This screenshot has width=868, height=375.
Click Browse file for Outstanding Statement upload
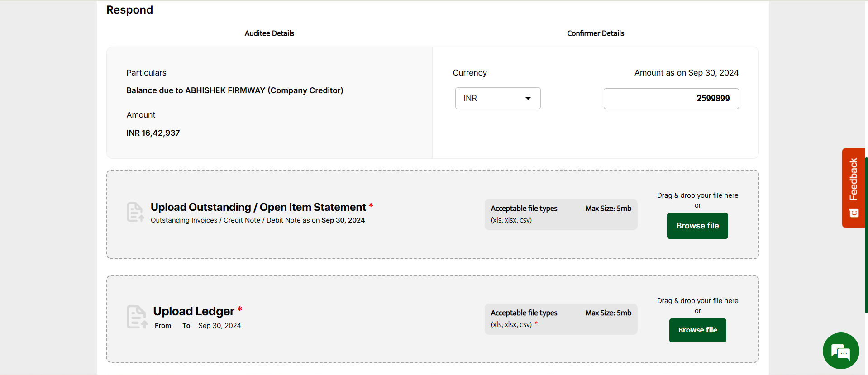tap(697, 226)
